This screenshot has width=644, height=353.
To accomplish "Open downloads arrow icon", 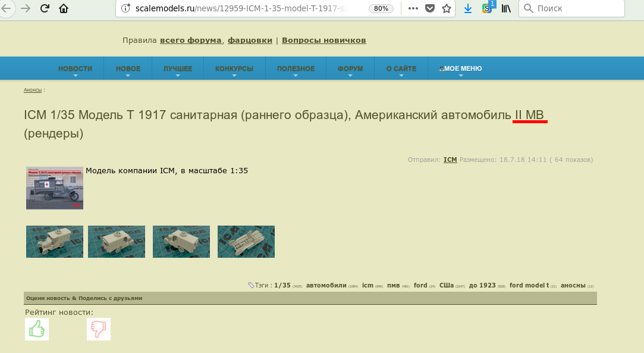I will coord(468,8).
